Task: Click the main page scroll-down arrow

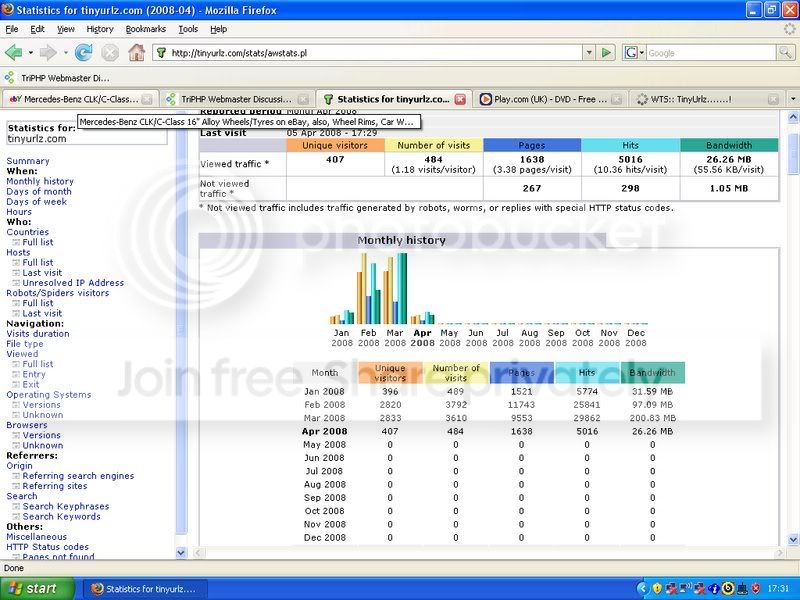Action: tap(793, 539)
